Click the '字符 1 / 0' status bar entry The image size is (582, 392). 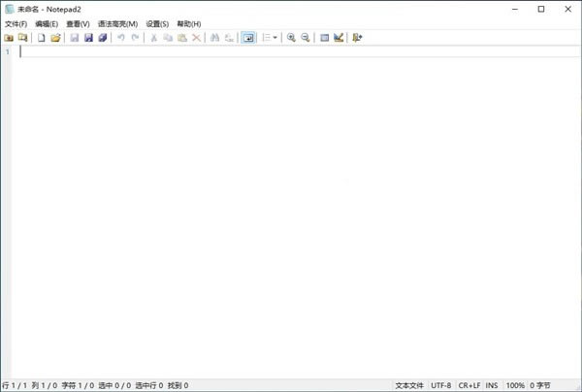(78, 385)
